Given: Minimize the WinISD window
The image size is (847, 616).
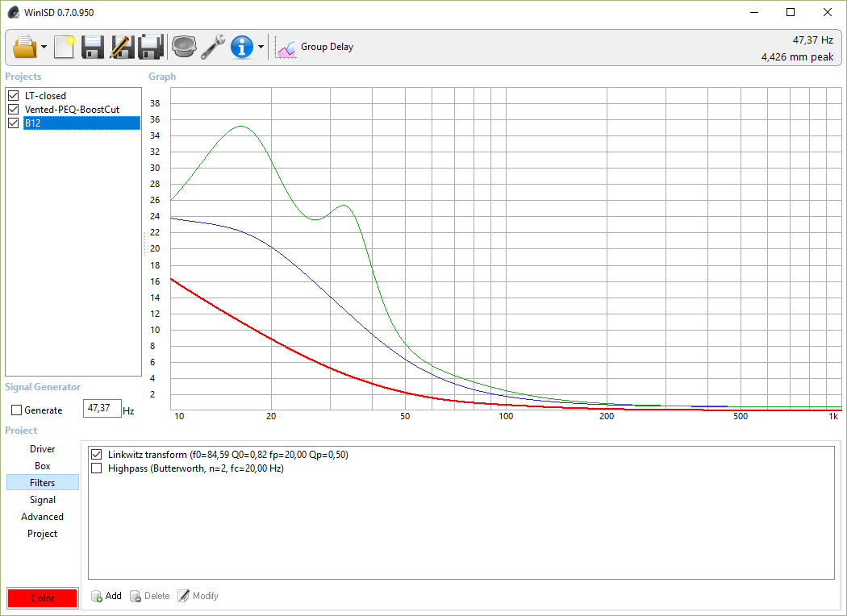Looking at the screenshot, I should pos(754,12).
